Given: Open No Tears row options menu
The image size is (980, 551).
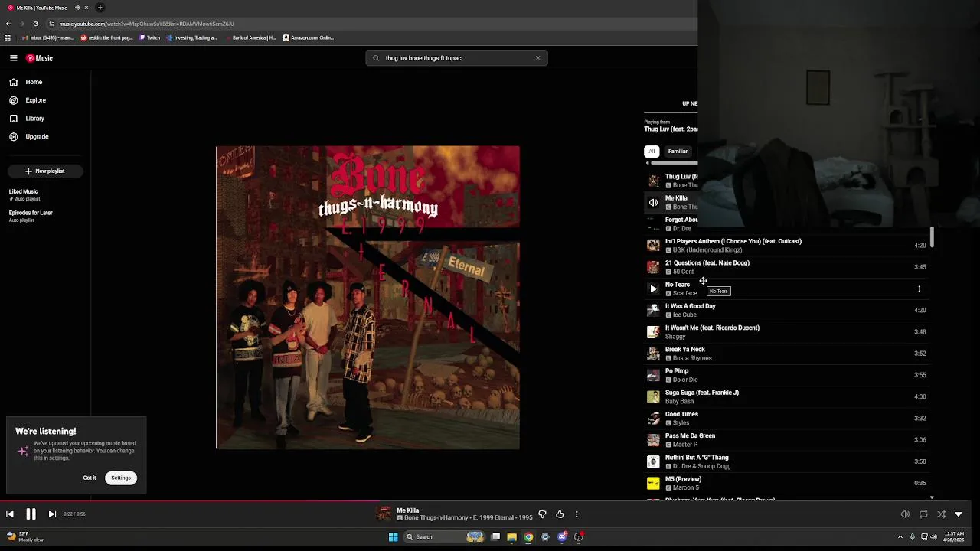Looking at the screenshot, I should (920, 289).
